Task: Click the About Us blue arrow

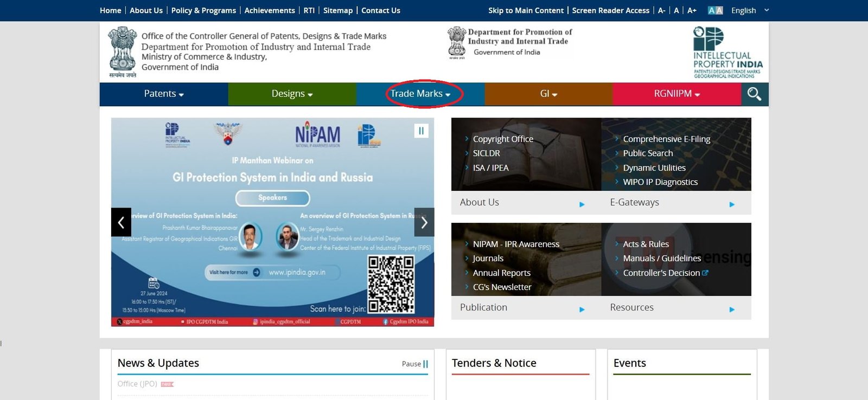Action: 582,204
